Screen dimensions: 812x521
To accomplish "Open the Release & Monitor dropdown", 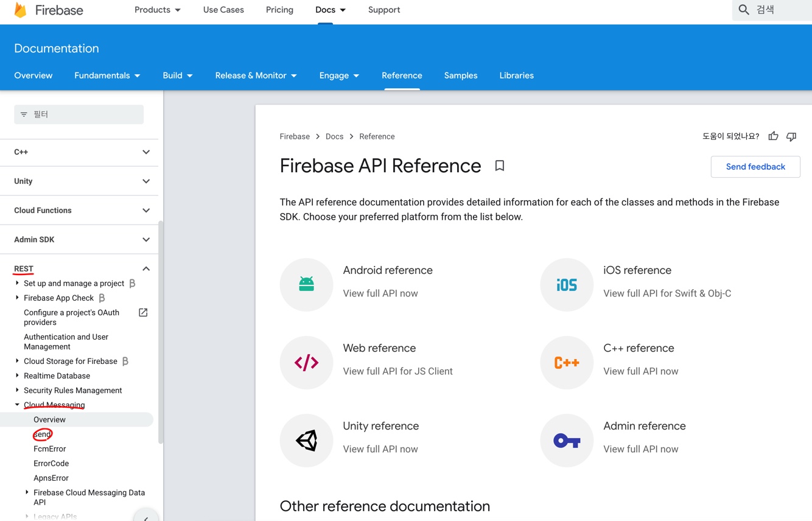I will [256, 75].
